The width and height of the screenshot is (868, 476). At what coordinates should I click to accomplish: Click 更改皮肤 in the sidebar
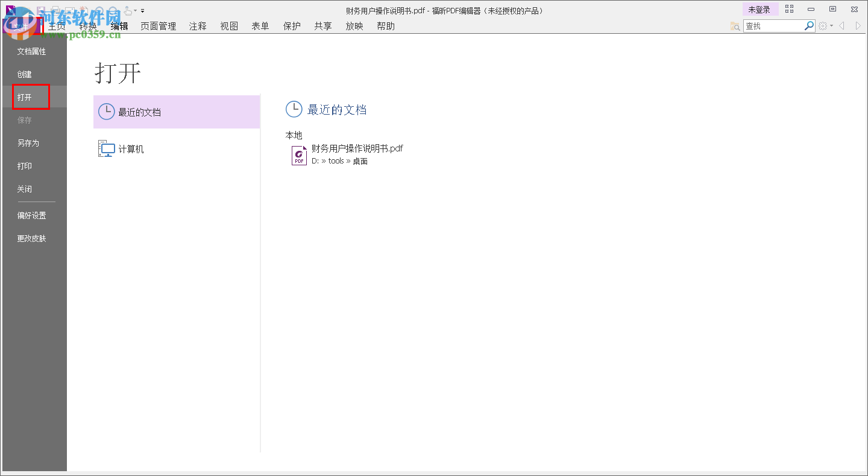31,238
